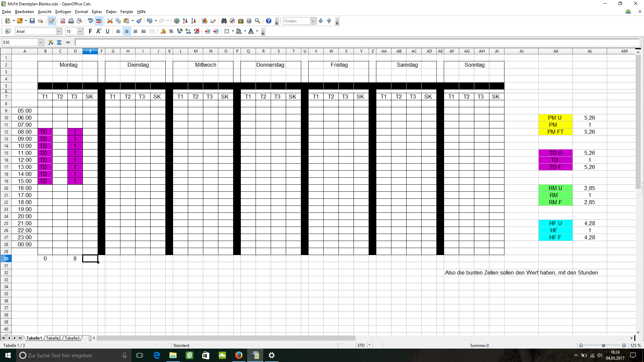
Task: Click the Find toolbar search button
Action: (x=321, y=21)
